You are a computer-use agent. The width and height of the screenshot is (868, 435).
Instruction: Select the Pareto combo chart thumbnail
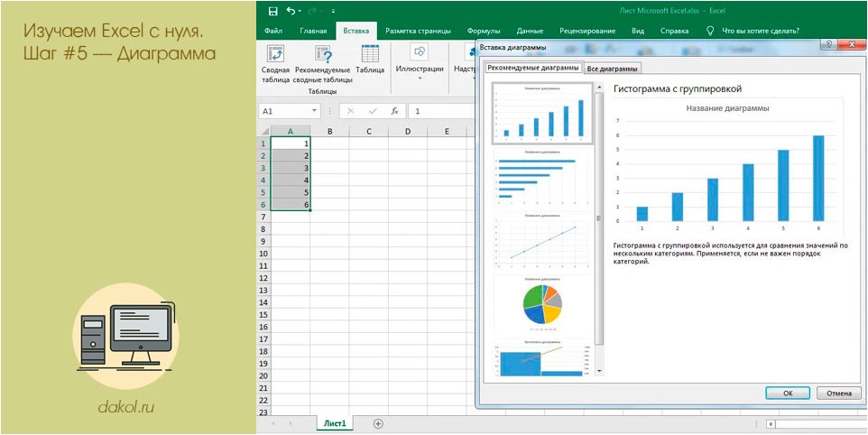pos(542,357)
